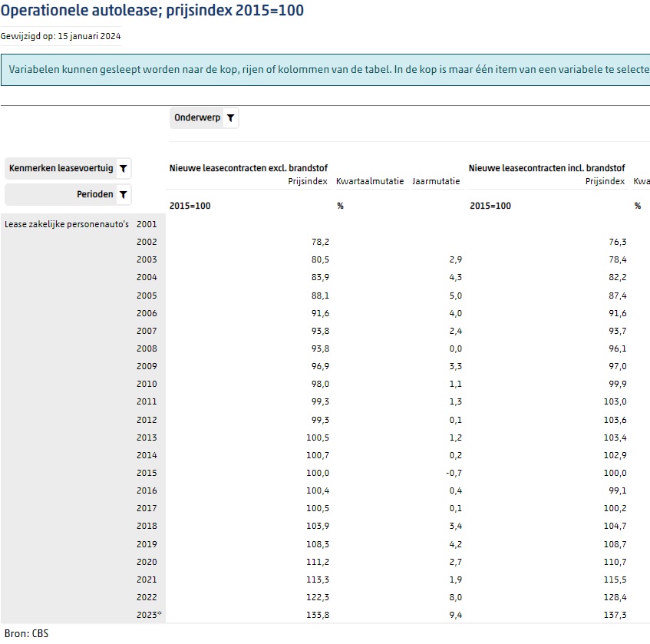Click the 2011 period row label
Viewport: 650px width, 644px height.
pyautogui.click(x=147, y=401)
